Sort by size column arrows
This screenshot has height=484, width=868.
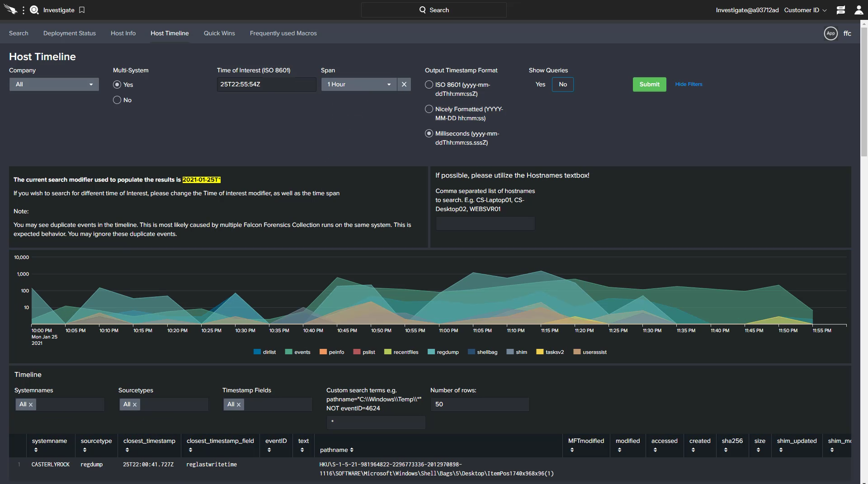tap(759, 450)
